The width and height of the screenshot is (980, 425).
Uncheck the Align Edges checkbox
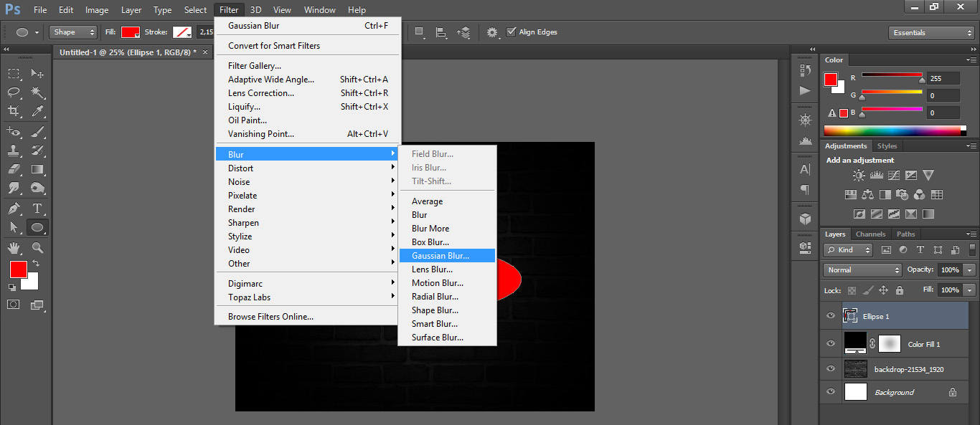pyautogui.click(x=511, y=32)
